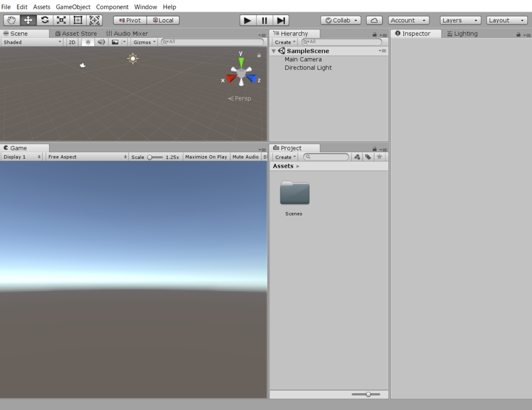Click the Scene view search field
This screenshot has width=532, height=410.
[x=212, y=42]
